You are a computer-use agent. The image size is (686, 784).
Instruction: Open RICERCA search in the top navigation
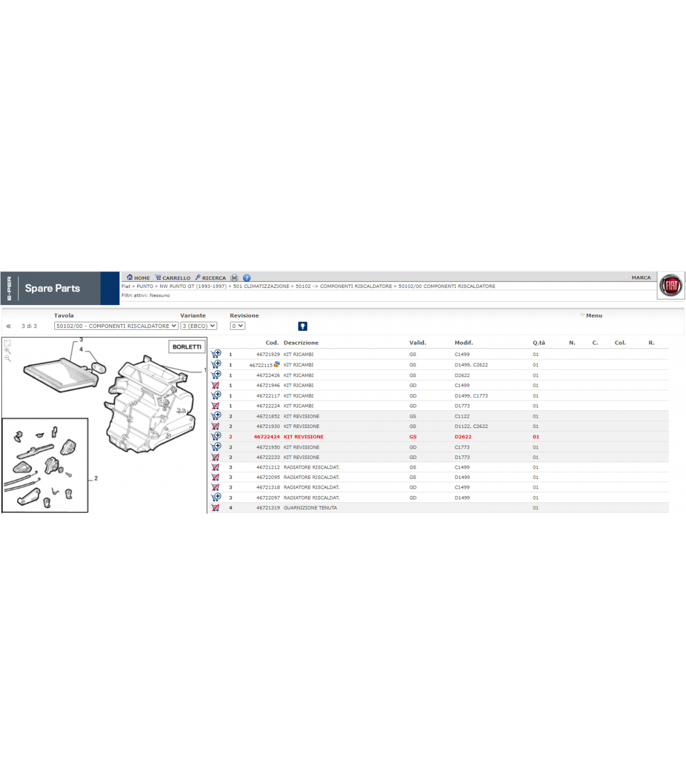coord(210,278)
